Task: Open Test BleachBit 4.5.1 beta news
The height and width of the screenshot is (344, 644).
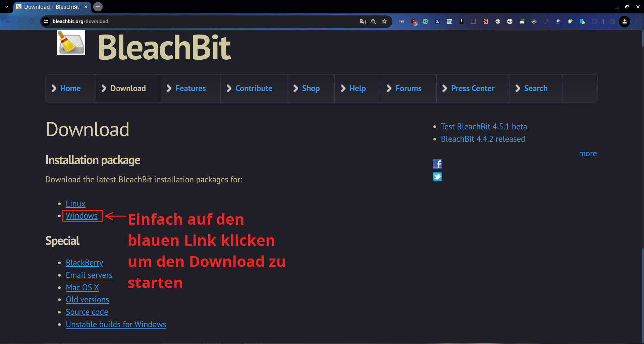Action: (x=484, y=127)
